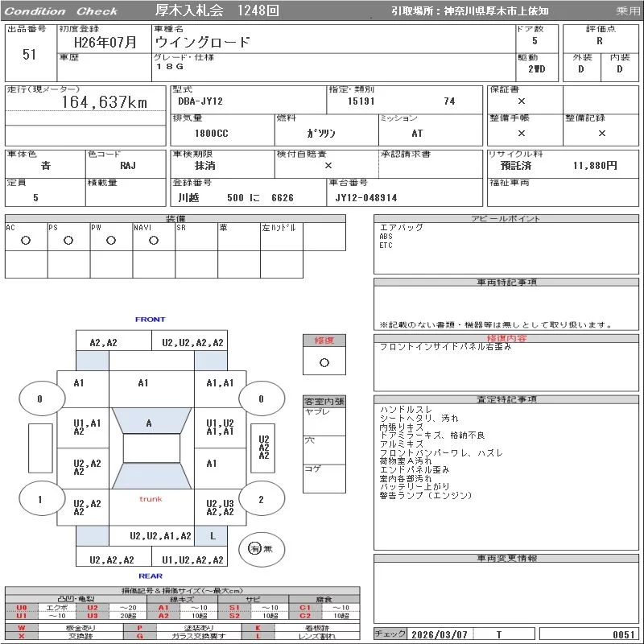Viewport: 644px width, 644px height.
Task: Click the rear tire circle marked 1
Action: coord(40,500)
